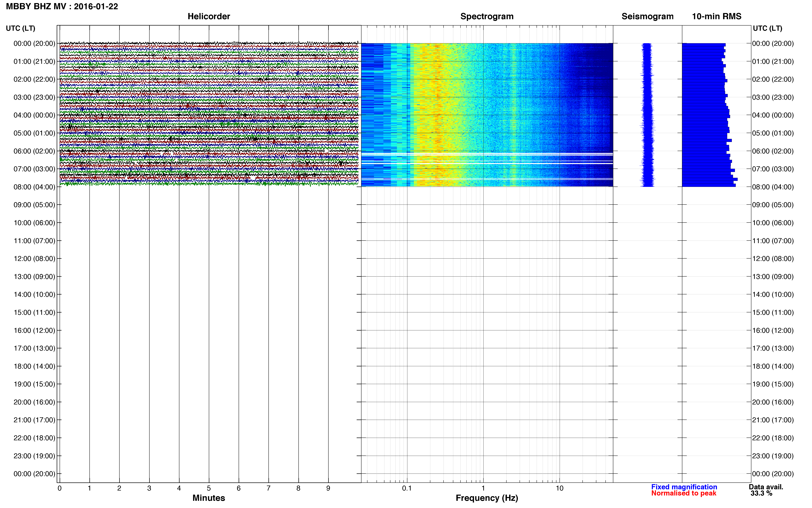Click the Helicorder panel heading
The height and width of the screenshot is (508, 812).
point(209,16)
